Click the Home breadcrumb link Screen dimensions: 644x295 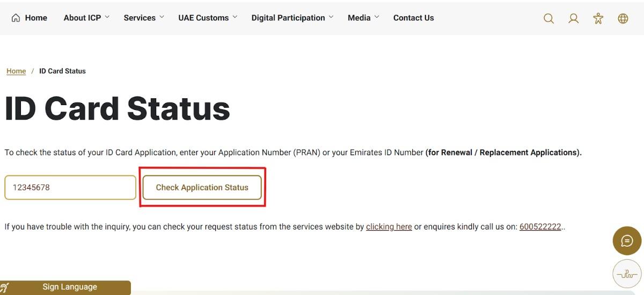pos(16,71)
